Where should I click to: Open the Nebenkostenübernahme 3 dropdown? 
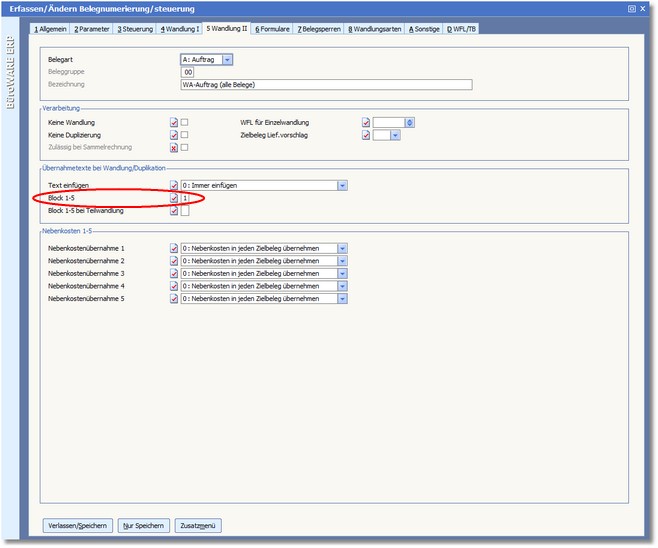click(x=342, y=273)
